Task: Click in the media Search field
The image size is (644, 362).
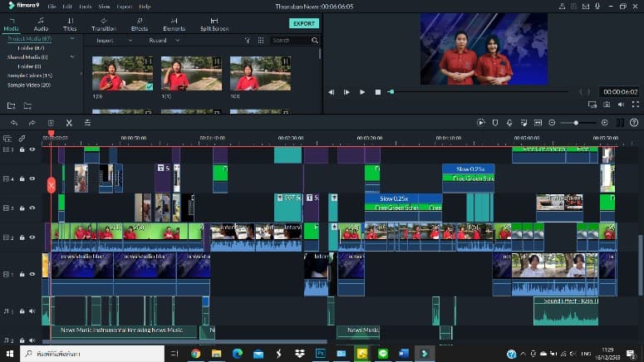Action: click(290, 41)
